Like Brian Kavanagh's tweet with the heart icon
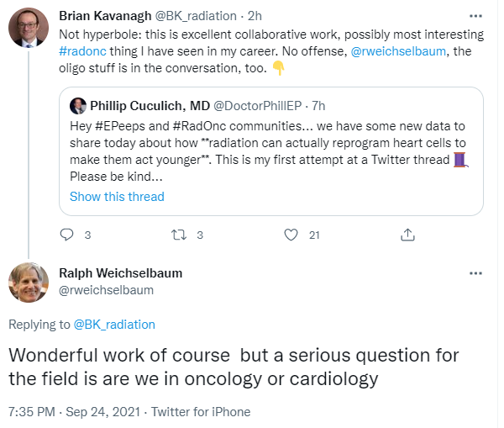The width and height of the screenshot is (504, 428). point(292,235)
